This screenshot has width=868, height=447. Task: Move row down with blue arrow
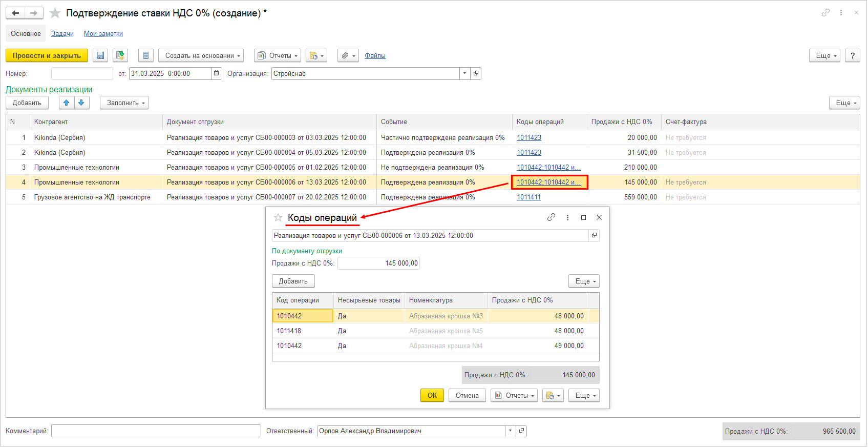pyautogui.click(x=81, y=103)
